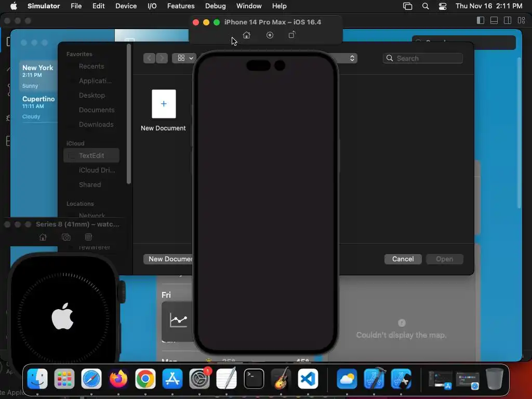Open the Device menu
This screenshot has height=399, width=532.
[126, 6]
